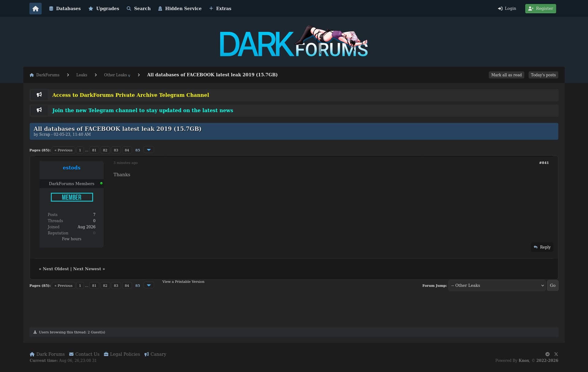Go to page 1 in top pagination
Viewport: 588px width, 372px height.
80,150
